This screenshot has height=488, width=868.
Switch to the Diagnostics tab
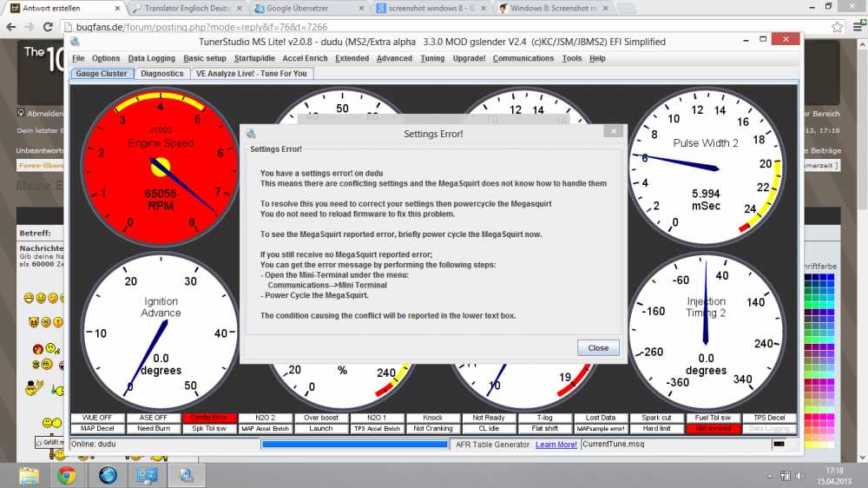point(162,74)
